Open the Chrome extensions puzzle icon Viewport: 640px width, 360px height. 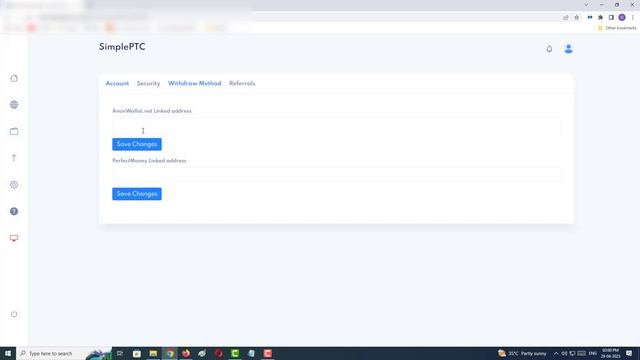tap(600, 18)
